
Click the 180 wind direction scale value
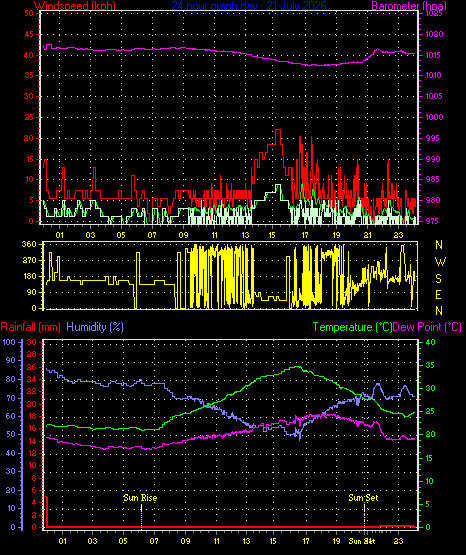point(29,276)
